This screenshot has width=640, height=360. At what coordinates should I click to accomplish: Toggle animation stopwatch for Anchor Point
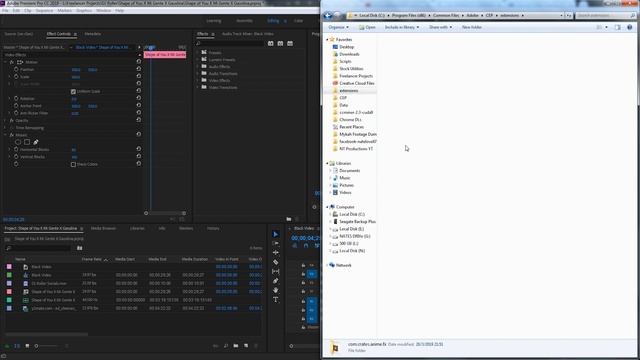pos(16,106)
